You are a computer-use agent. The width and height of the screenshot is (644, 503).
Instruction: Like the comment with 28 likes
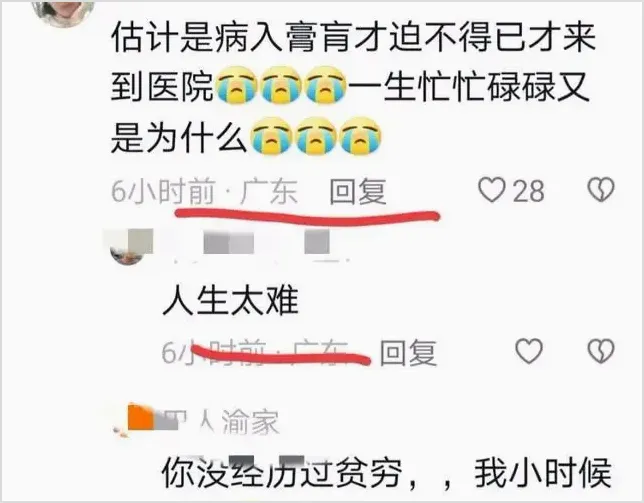[491, 190]
